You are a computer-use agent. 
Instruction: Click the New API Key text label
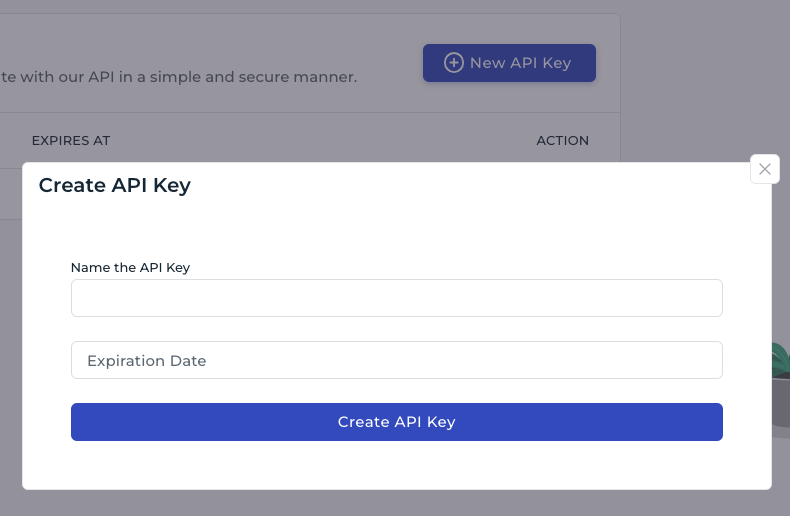520,63
